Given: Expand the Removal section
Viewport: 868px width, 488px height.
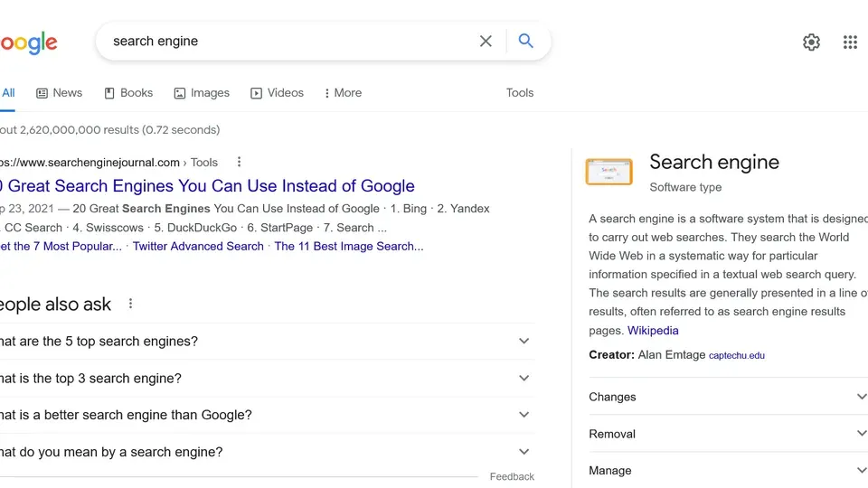Looking at the screenshot, I should tap(727, 434).
